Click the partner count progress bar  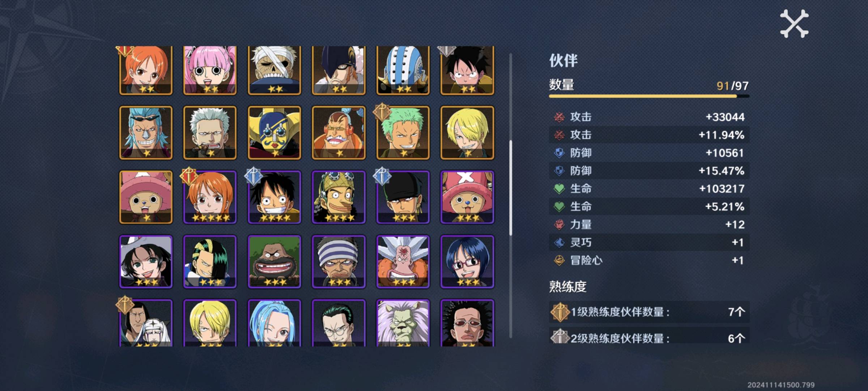(649, 96)
